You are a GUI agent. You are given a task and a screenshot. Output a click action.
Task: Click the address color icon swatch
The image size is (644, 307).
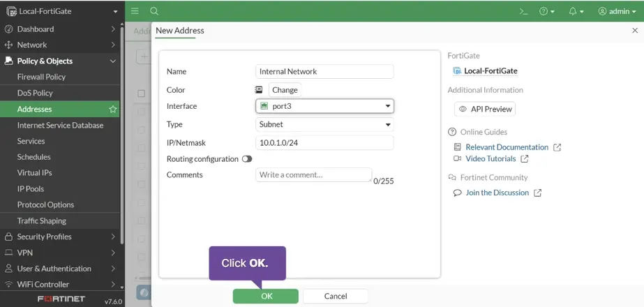[x=259, y=89]
